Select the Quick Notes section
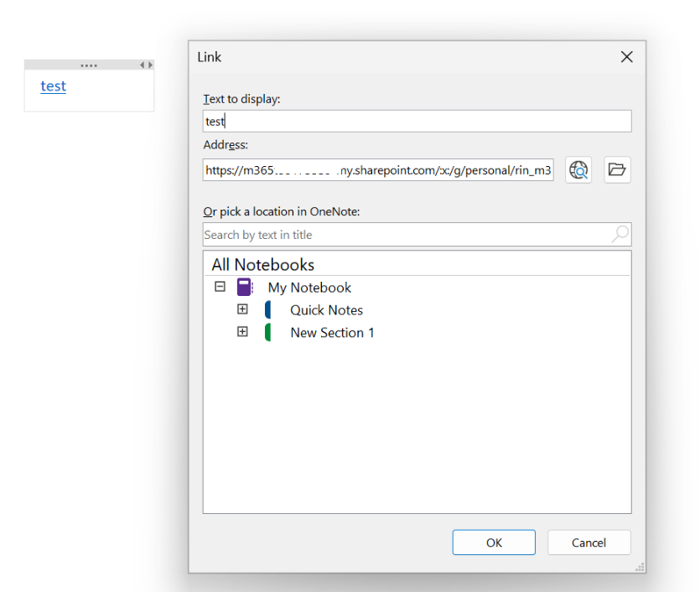Viewport: 700px width, 592px height. pyautogui.click(x=326, y=310)
